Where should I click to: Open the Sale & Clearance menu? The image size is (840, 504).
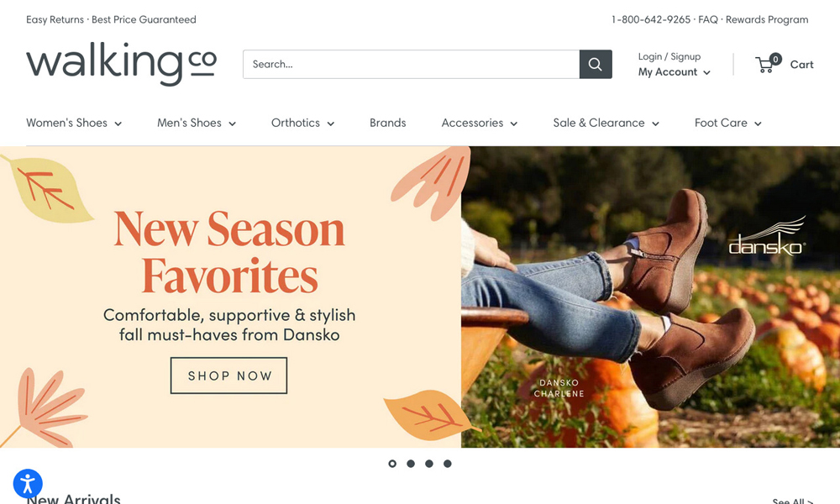click(606, 123)
